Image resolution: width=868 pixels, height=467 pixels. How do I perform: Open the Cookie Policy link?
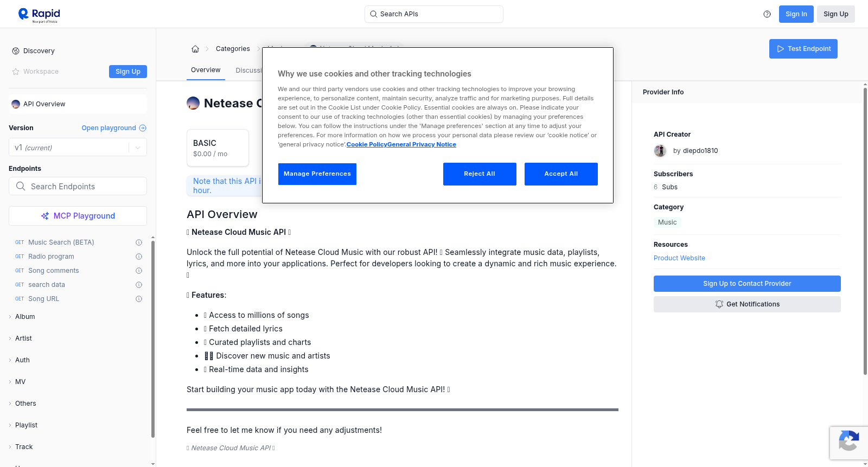coord(367,144)
